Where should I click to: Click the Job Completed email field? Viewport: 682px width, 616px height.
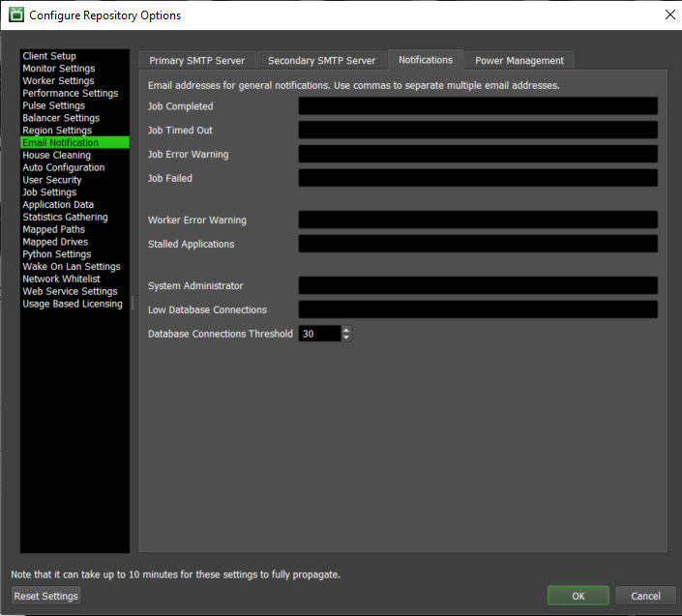(477, 106)
